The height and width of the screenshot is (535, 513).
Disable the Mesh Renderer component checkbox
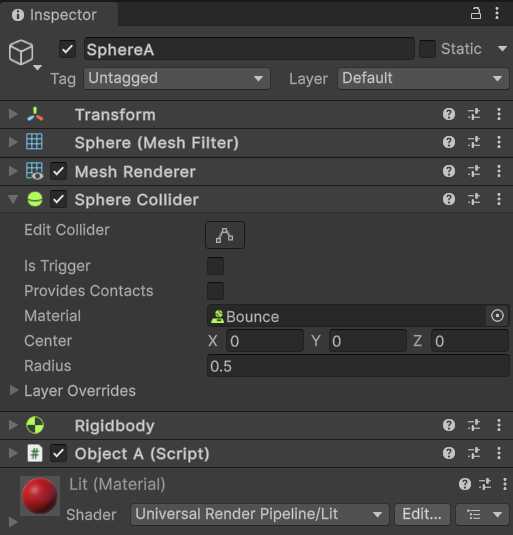(58, 171)
